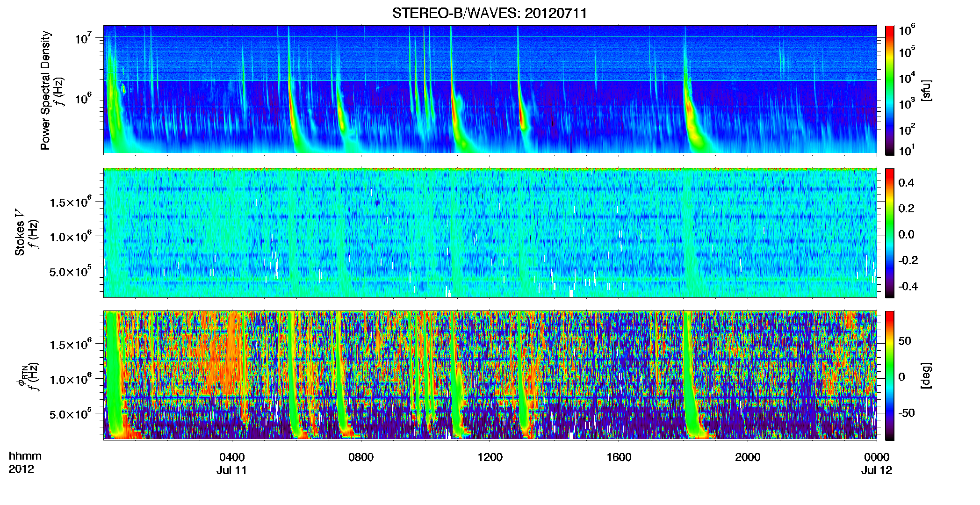
Task: Click the 1600 time axis label
Action: pyautogui.click(x=619, y=457)
